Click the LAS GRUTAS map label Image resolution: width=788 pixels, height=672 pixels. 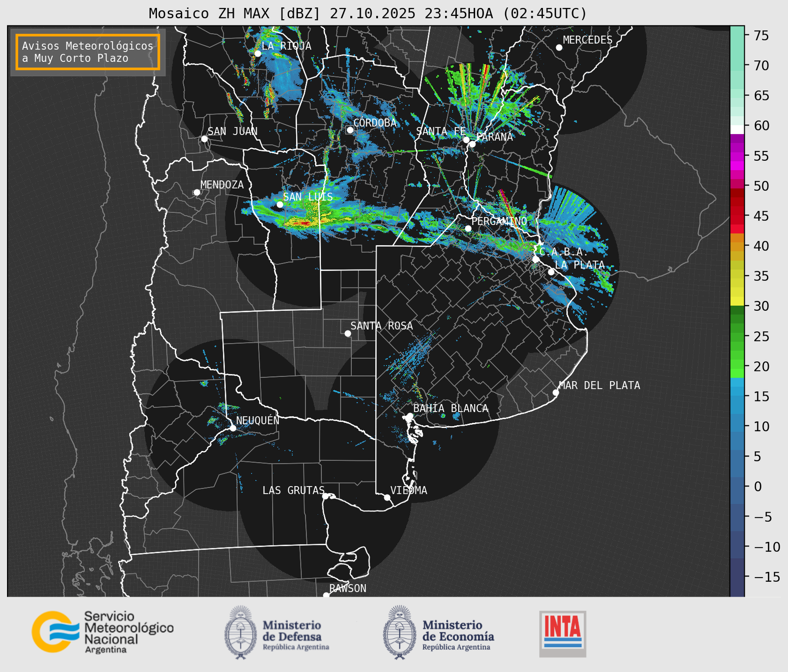coord(293,491)
